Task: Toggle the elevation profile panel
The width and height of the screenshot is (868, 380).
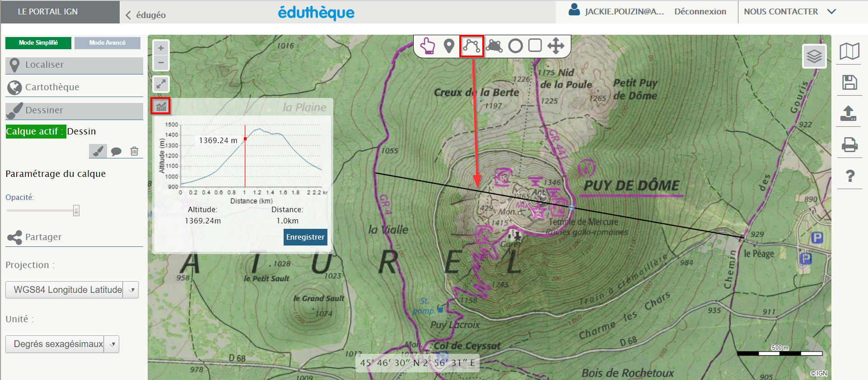Action: pos(161,107)
